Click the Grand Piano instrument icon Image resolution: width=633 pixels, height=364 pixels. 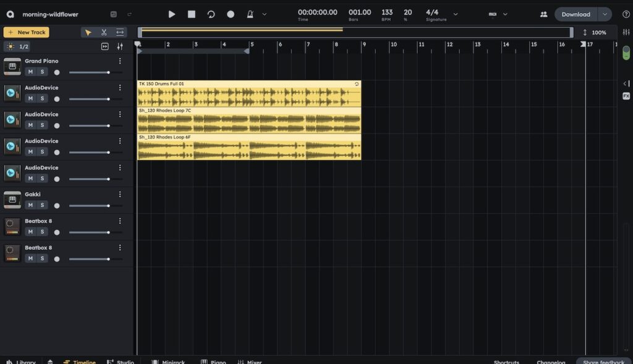pos(12,65)
